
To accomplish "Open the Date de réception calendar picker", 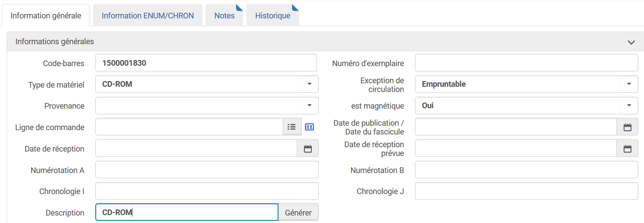I will [x=308, y=149].
